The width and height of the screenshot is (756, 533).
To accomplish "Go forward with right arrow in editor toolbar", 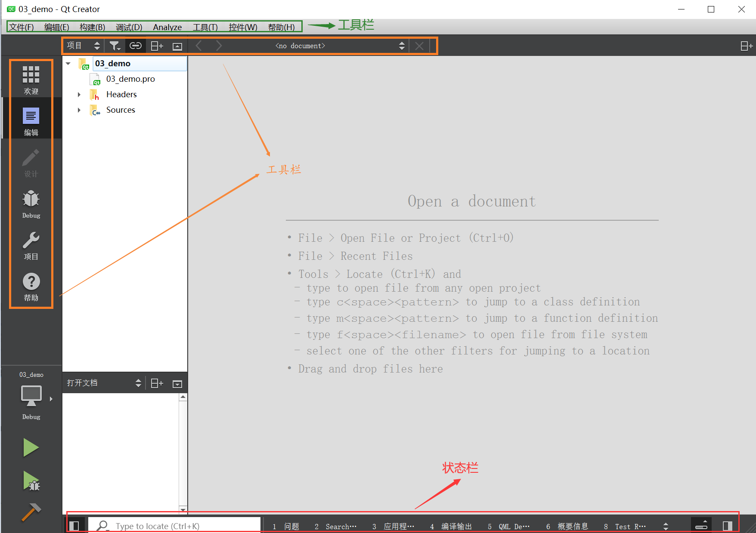I will tap(219, 46).
